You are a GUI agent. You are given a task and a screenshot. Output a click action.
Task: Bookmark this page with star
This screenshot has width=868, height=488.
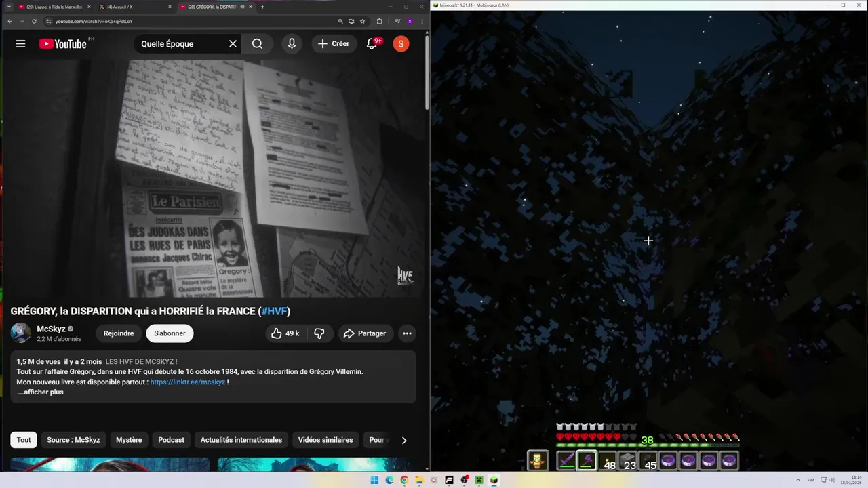362,21
